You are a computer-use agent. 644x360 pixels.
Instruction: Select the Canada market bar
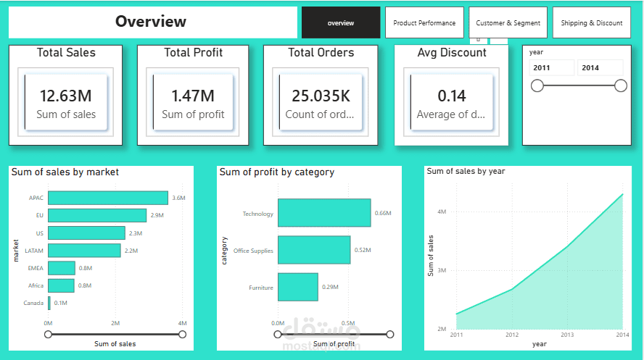click(x=49, y=303)
